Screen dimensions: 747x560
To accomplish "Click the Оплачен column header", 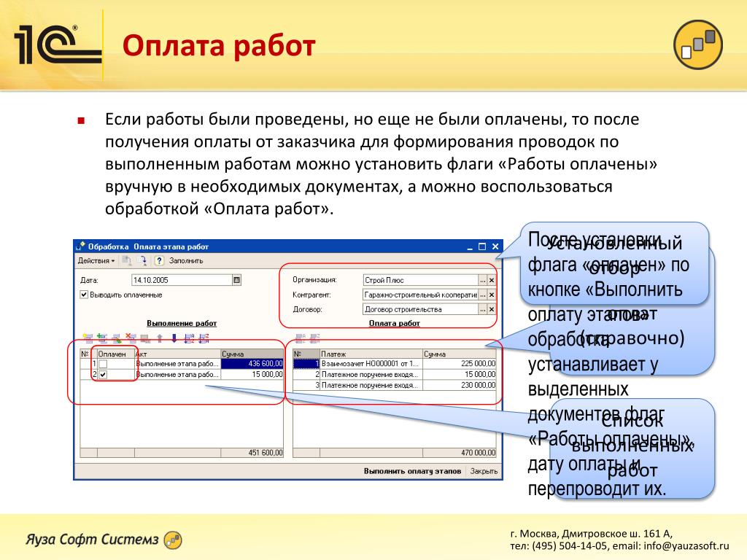I will [x=116, y=354].
